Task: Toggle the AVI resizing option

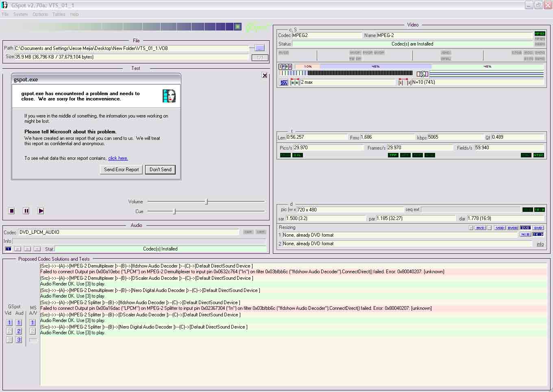Action: point(480,228)
